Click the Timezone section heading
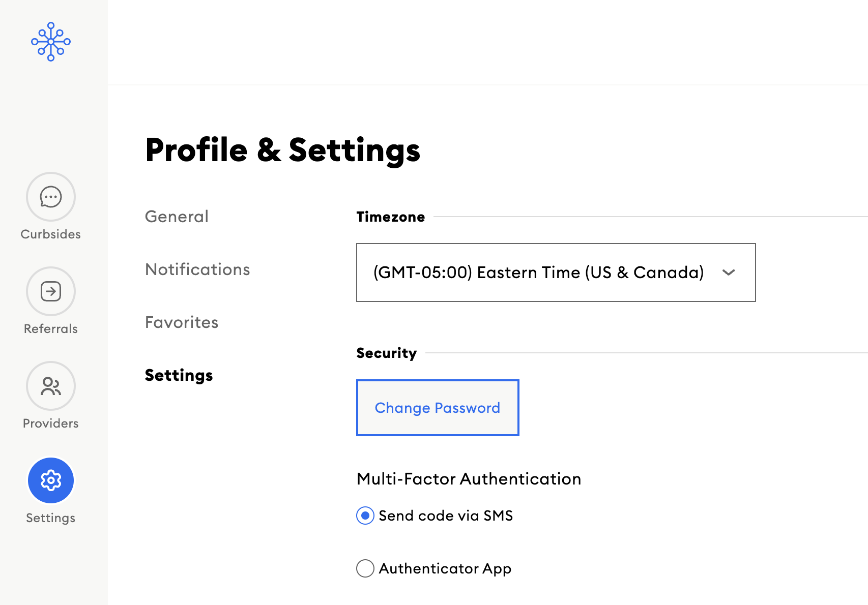This screenshot has width=868, height=605. 391,217
